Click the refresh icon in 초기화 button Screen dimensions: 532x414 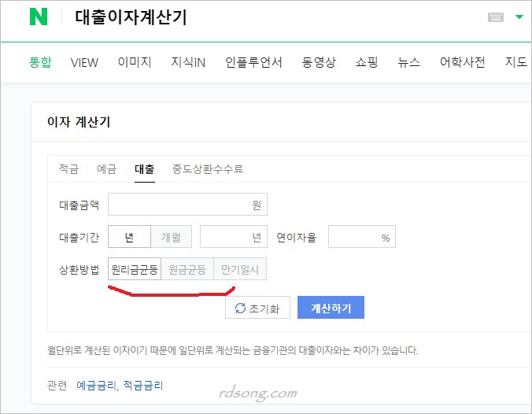[239, 308]
